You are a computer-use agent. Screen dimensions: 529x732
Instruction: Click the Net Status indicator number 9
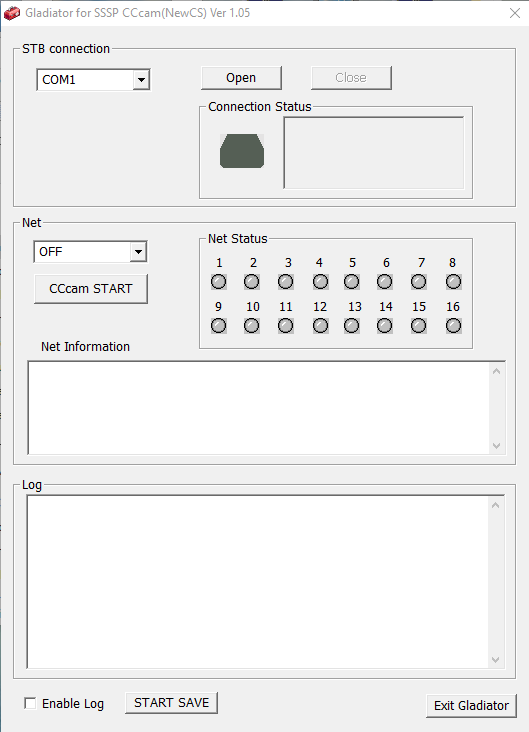219,325
